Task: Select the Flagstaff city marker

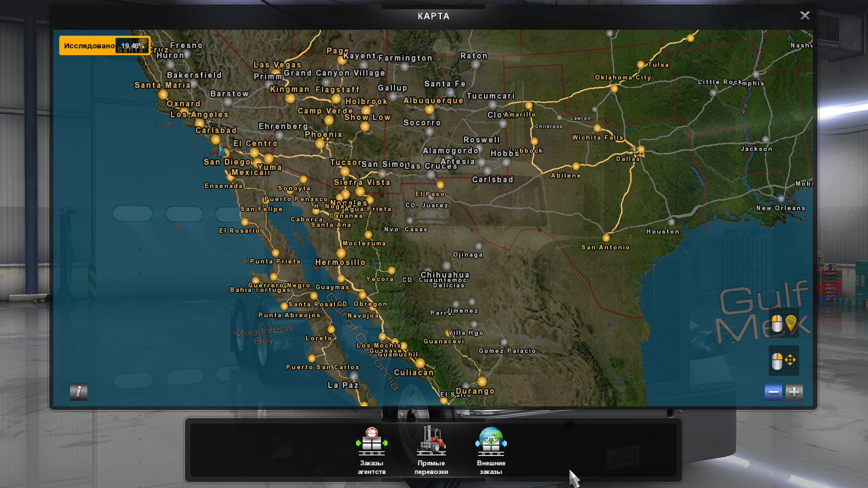Action: pyautogui.click(x=336, y=99)
